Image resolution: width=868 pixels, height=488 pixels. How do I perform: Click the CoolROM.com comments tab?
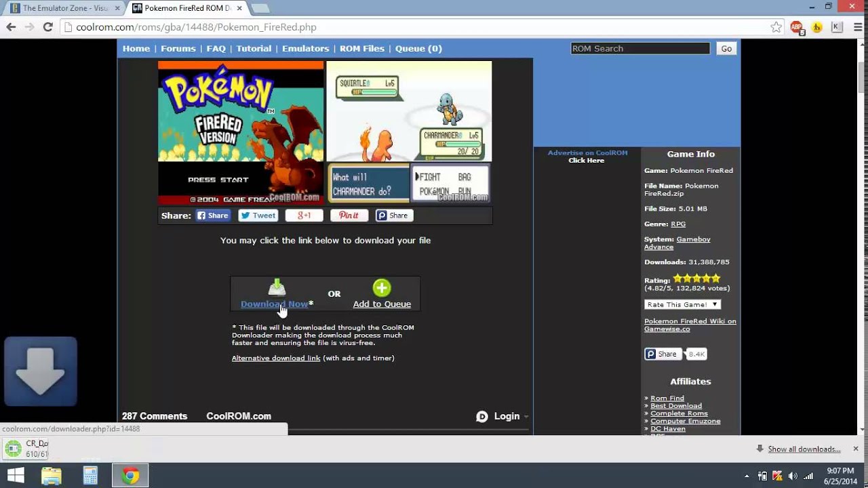tap(239, 416)
